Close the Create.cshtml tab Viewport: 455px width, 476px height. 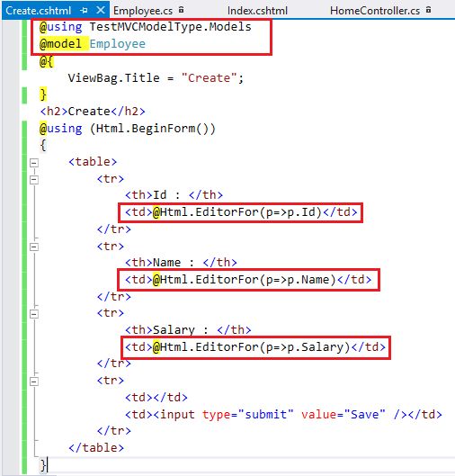(x=101, y=10)
